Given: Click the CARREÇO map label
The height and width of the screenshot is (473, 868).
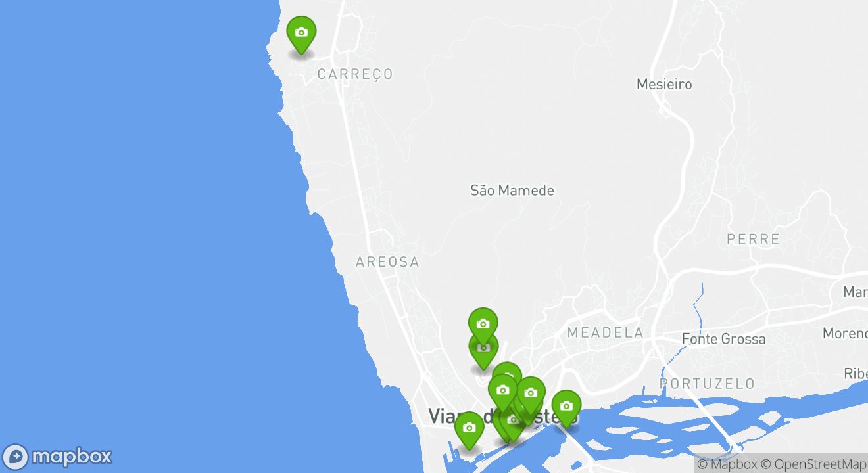Looking at the screenshot, I should [x=355, y=74].
